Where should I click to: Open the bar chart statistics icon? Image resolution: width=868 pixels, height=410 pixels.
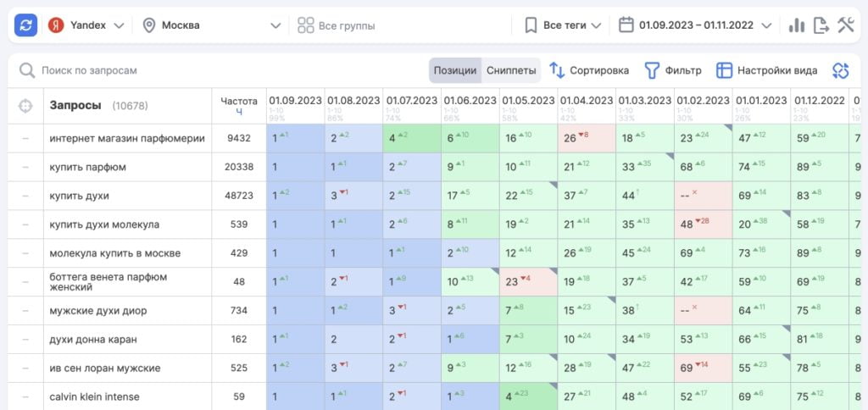[x=796, y=25]
